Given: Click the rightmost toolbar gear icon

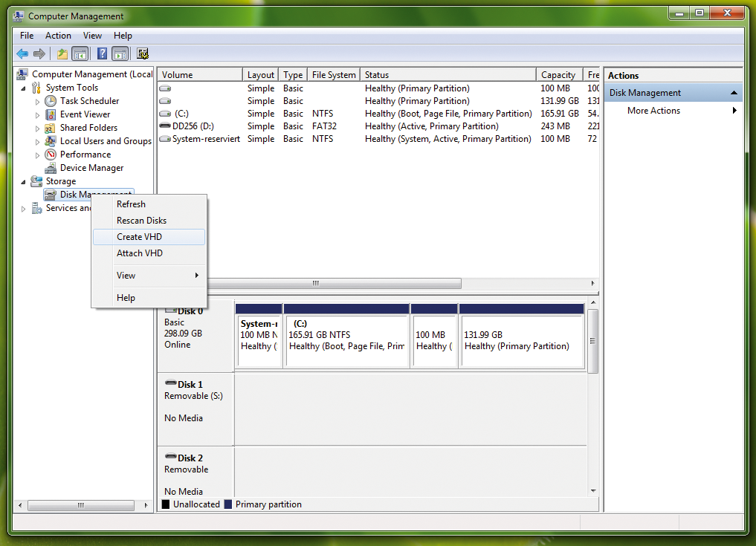Looking at the screenshot, I should point(141,53).
